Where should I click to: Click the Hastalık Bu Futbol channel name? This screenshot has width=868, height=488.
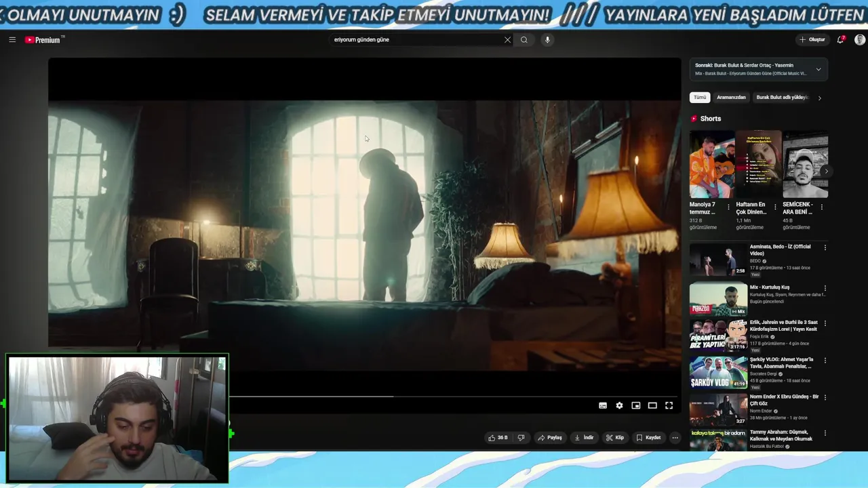[x=767, y=447]
